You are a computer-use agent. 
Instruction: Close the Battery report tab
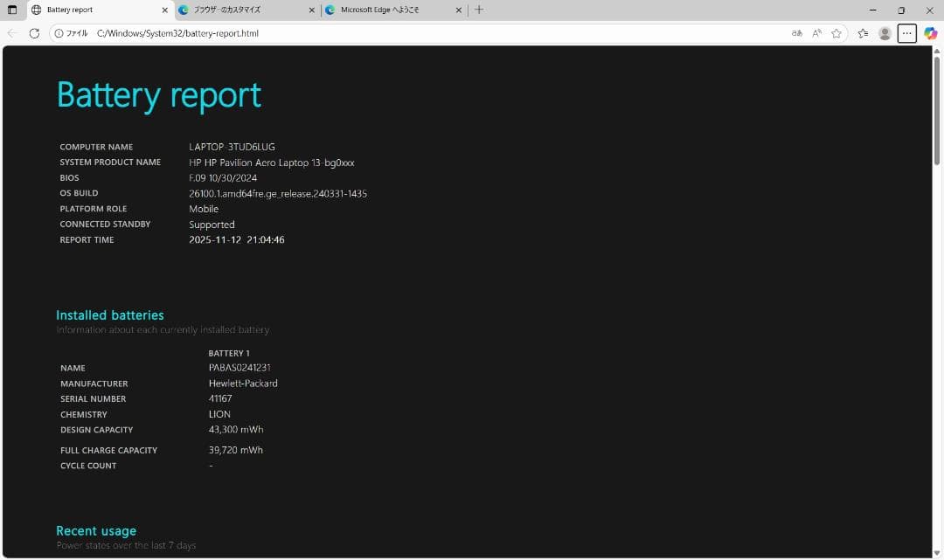(164, 10)
